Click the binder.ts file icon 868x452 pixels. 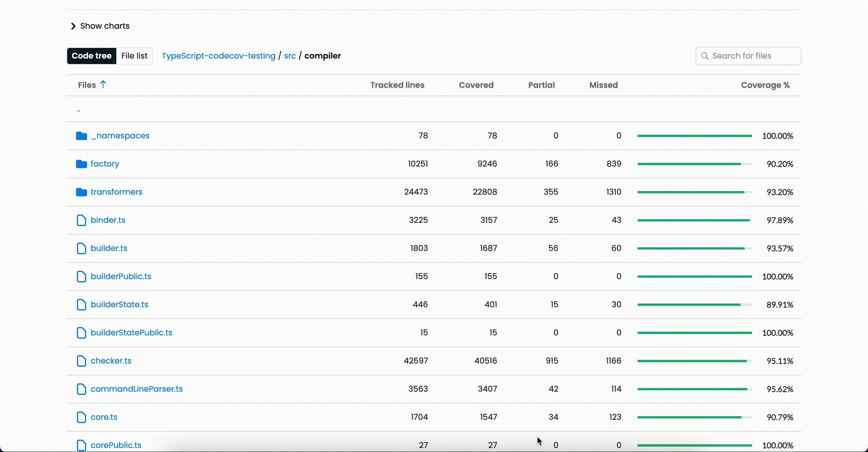(x=81, y=221)
